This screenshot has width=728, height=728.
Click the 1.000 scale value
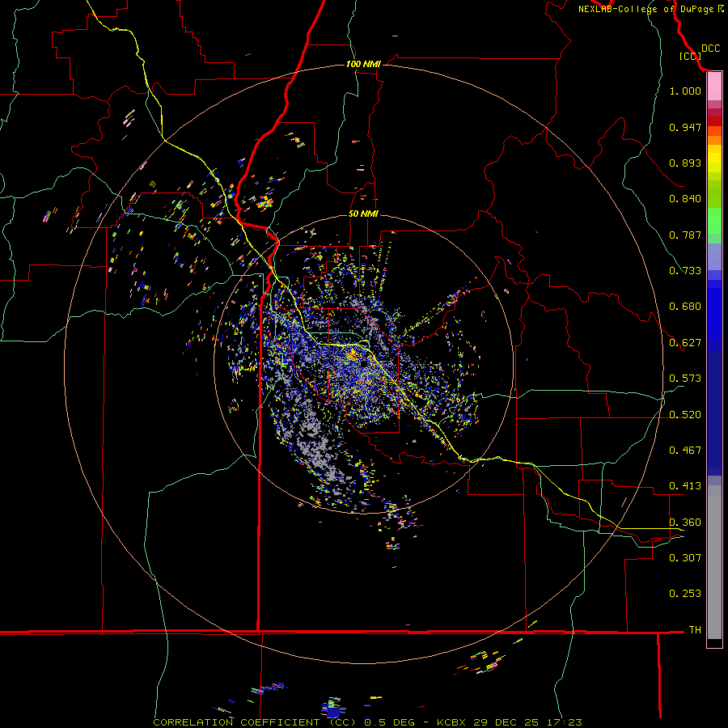(x=685, y=91)
